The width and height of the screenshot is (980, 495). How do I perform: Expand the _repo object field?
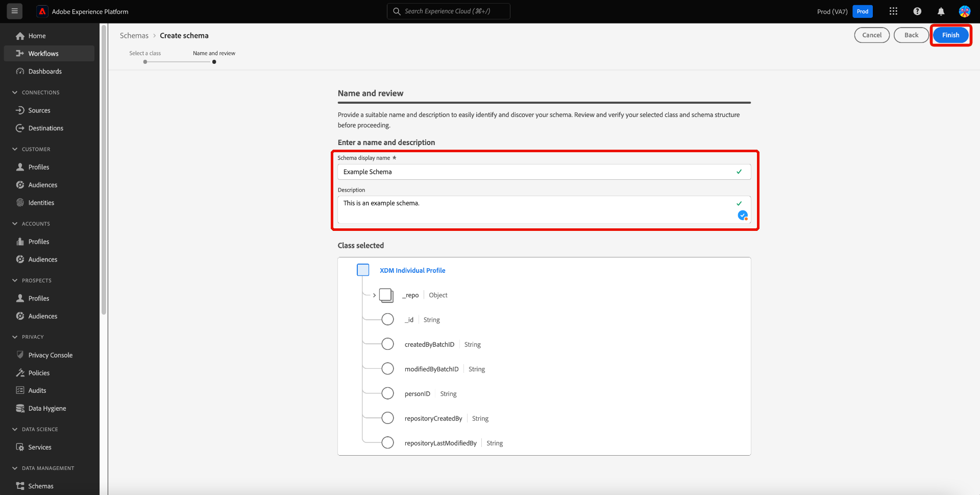click(374, 295)
